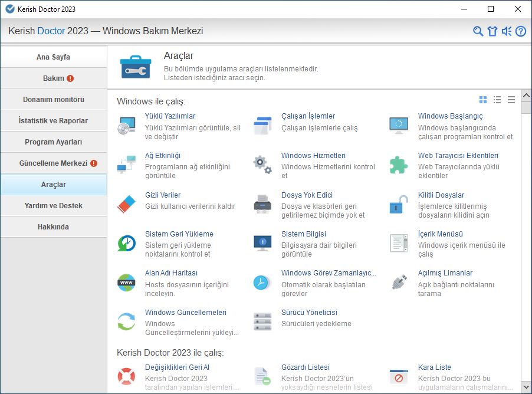Image resolution: width=532 pixels, height=394 pixels.
Task: Open the help question mark icon
Action: coord(521,31)
